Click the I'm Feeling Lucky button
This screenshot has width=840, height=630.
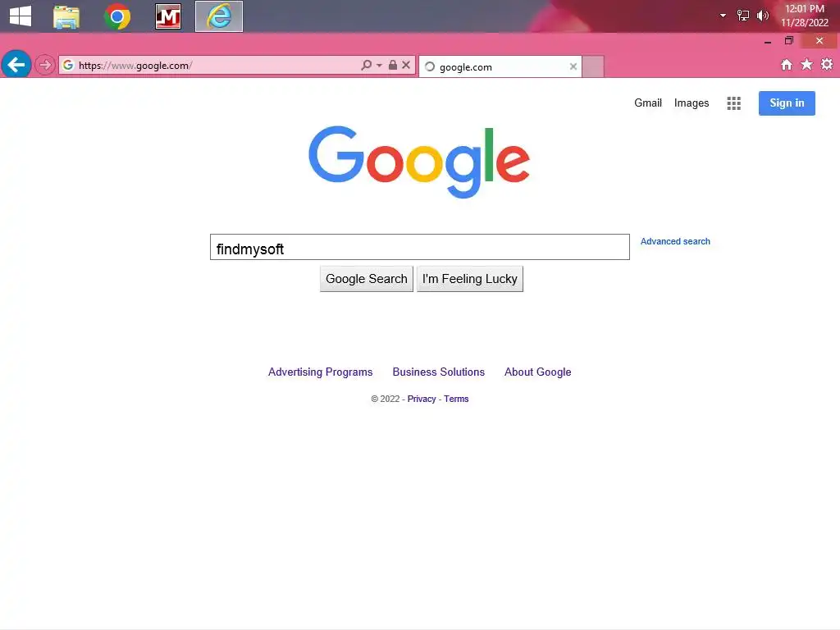pos(470,279)
